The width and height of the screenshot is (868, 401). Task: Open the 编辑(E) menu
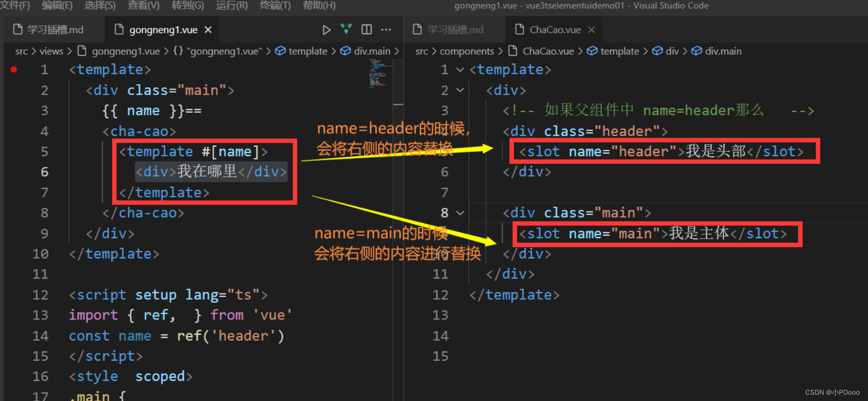tap(57, 6)
